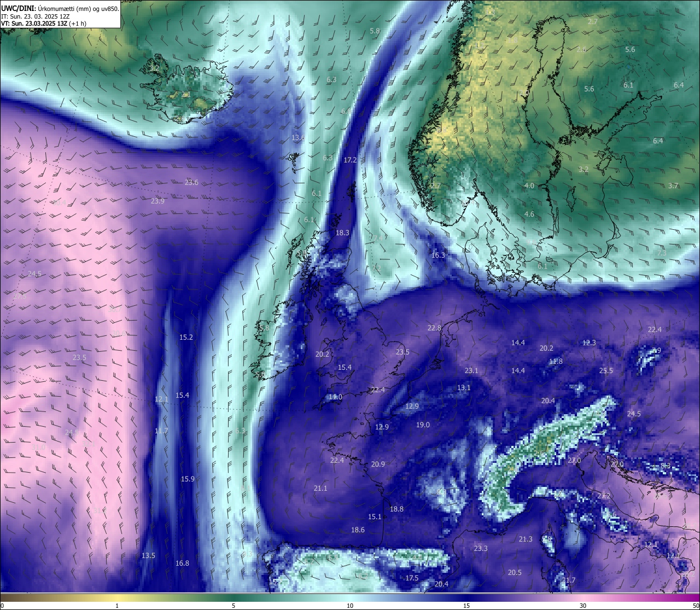Click the 4.0 value on the map

pyautogui.click(x=529, y=185)
